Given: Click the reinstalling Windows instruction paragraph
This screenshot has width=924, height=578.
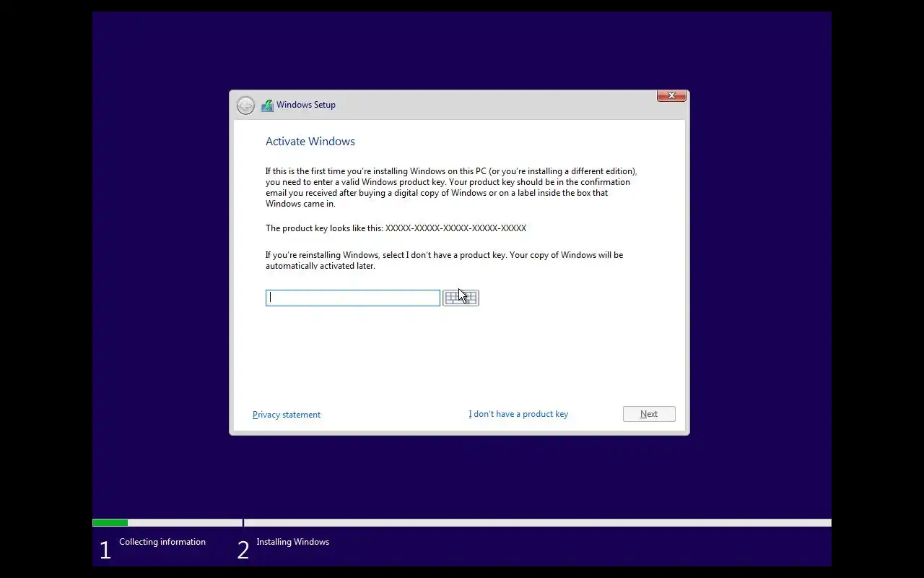Looking at the screenshot, I should (x=445, y=260).
